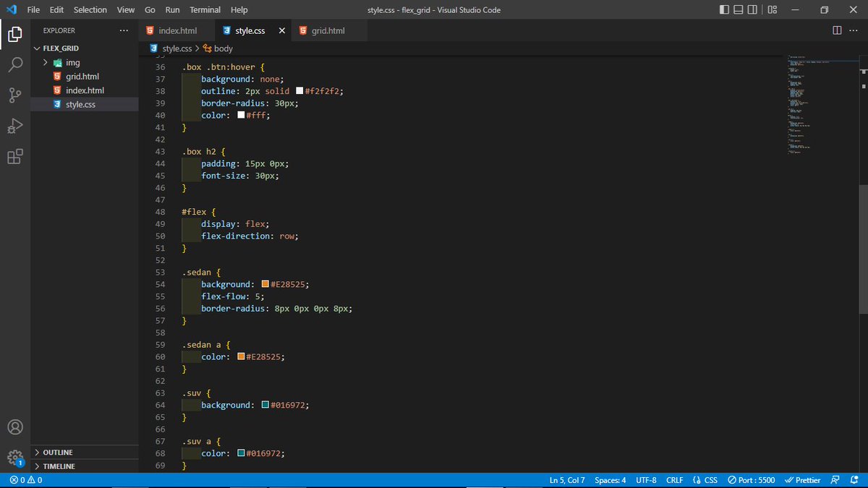Screen dimensions: 868x488
Task: Open the Run and Debug view
Action: click(x=14, y=127)
